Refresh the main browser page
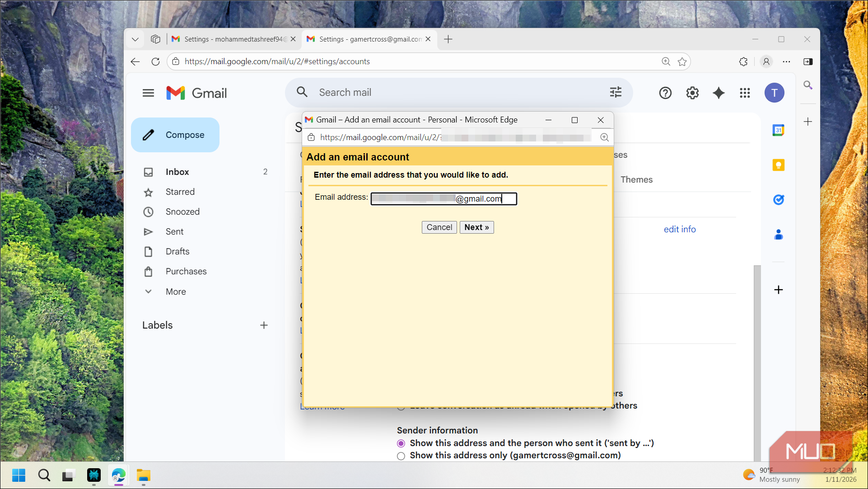The image size is (868, 489). tap(155, 61)
